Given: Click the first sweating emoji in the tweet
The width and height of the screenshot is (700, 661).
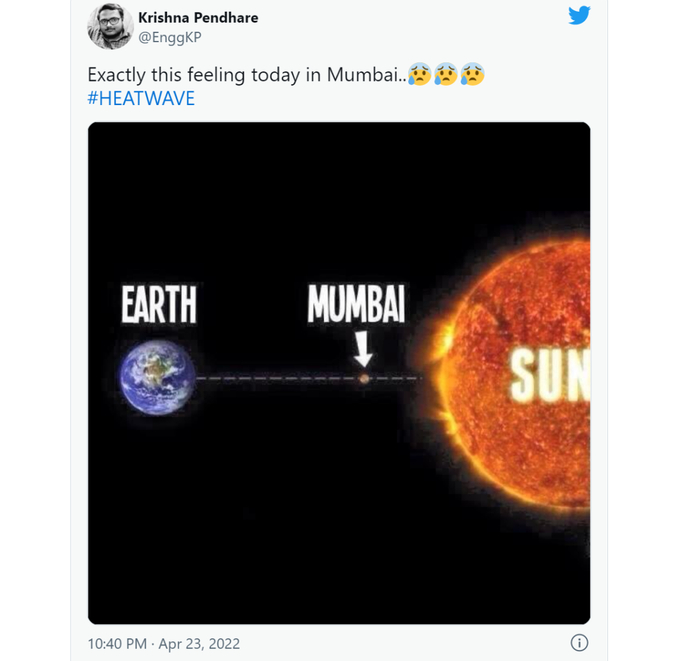Looking at the screenshot, I should click(x=420, y=76).
